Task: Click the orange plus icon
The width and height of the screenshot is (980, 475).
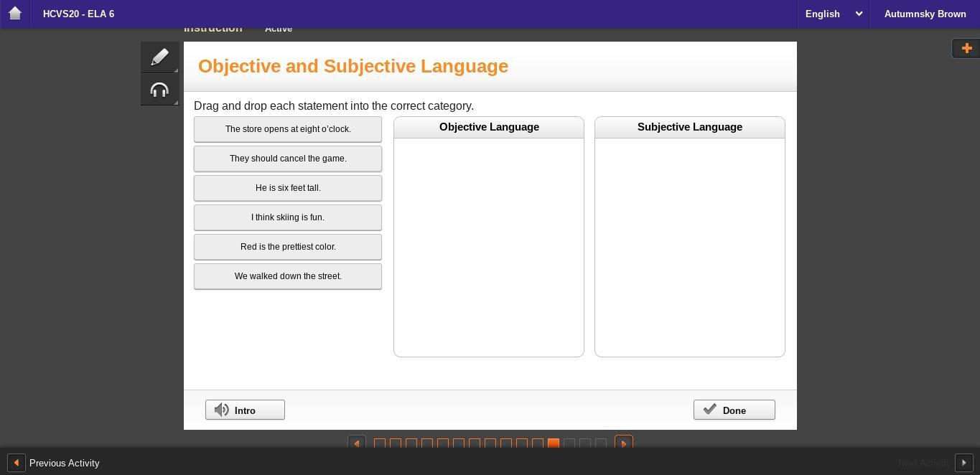Action: point(966,48)
